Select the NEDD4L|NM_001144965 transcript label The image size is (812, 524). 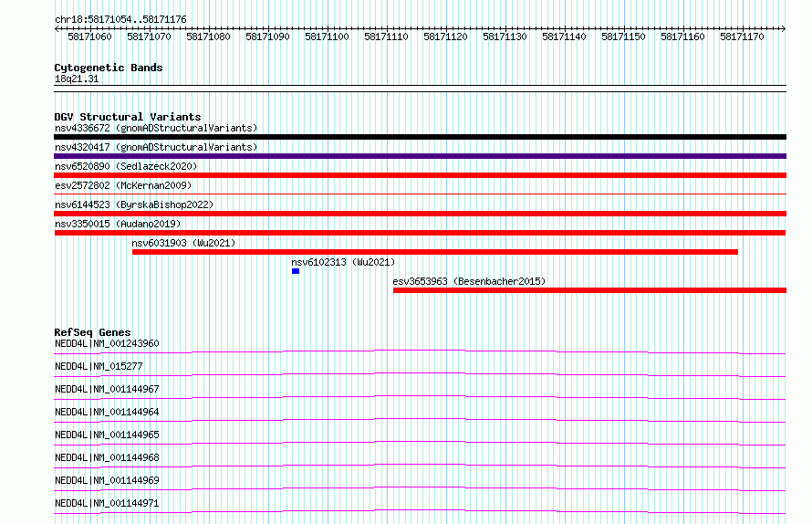click(x=107, y=435)
